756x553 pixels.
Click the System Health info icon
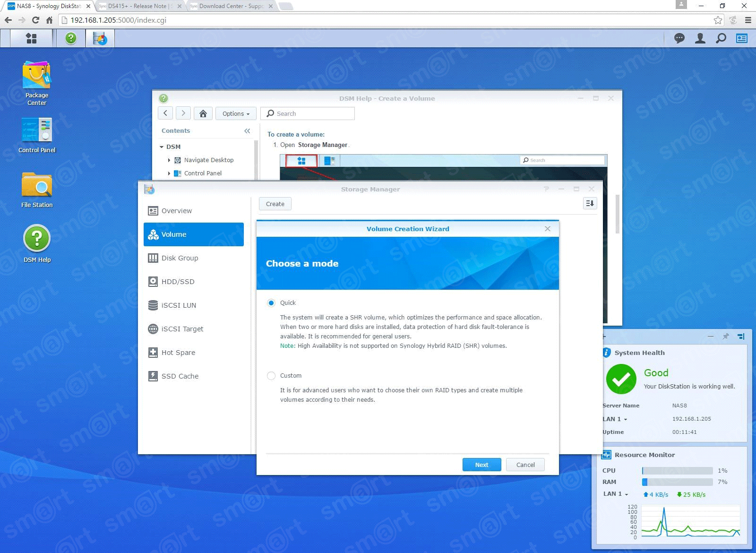[606, 353]
